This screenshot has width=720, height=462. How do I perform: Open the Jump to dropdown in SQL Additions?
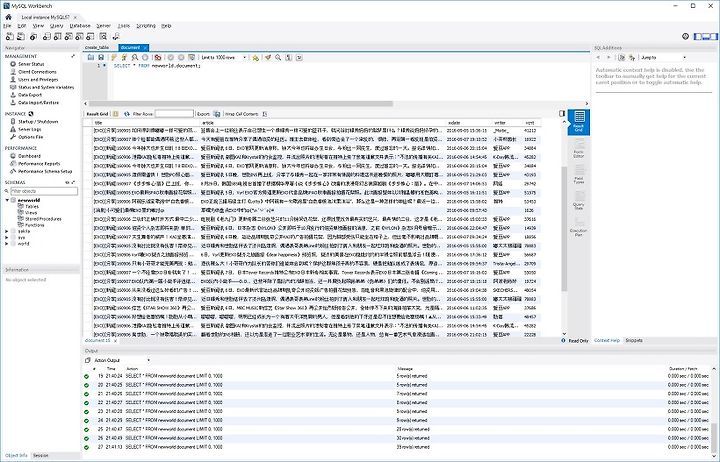663,57
